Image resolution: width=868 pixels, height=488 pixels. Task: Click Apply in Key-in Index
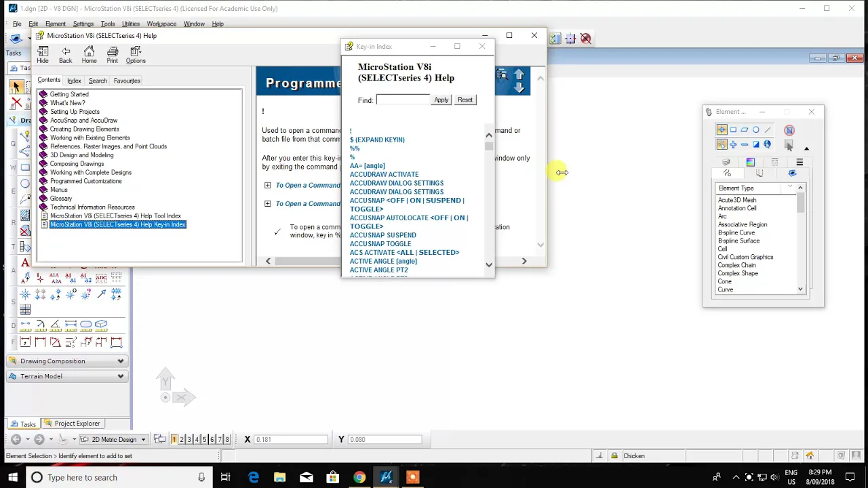[x=441, y=100]
